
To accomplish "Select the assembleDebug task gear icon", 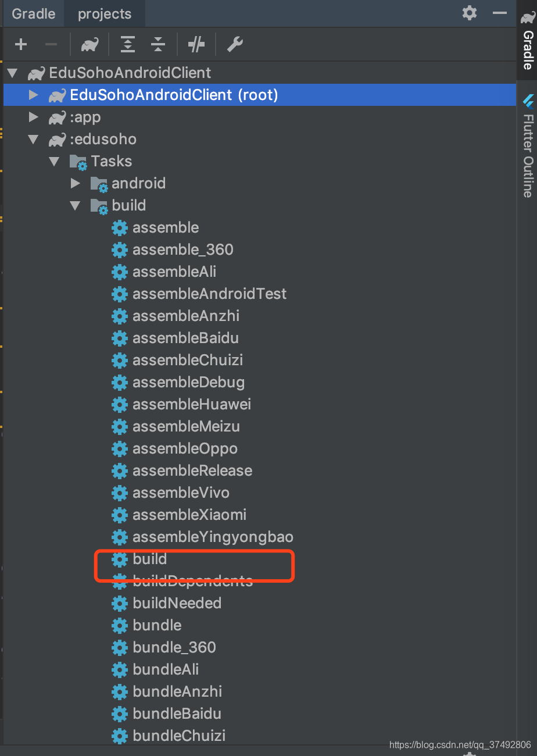I will [x=119, y=383].
